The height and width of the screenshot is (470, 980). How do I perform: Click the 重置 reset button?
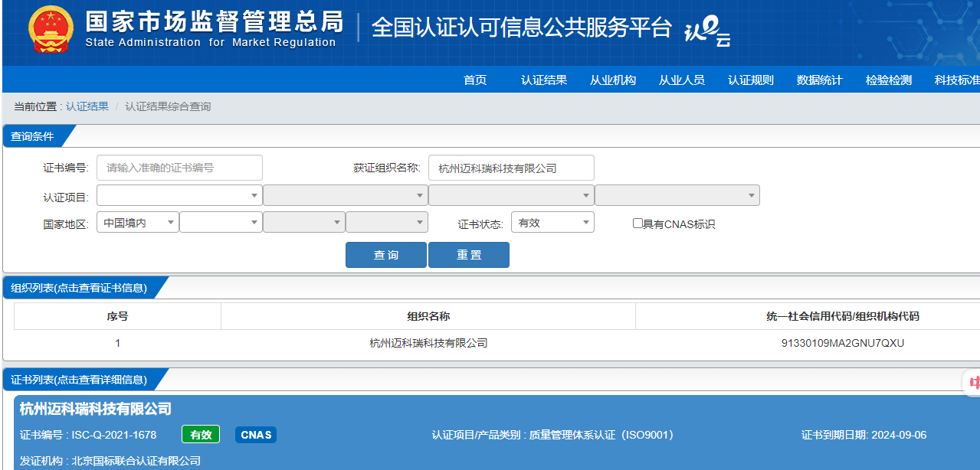click(x=469, y=255)
